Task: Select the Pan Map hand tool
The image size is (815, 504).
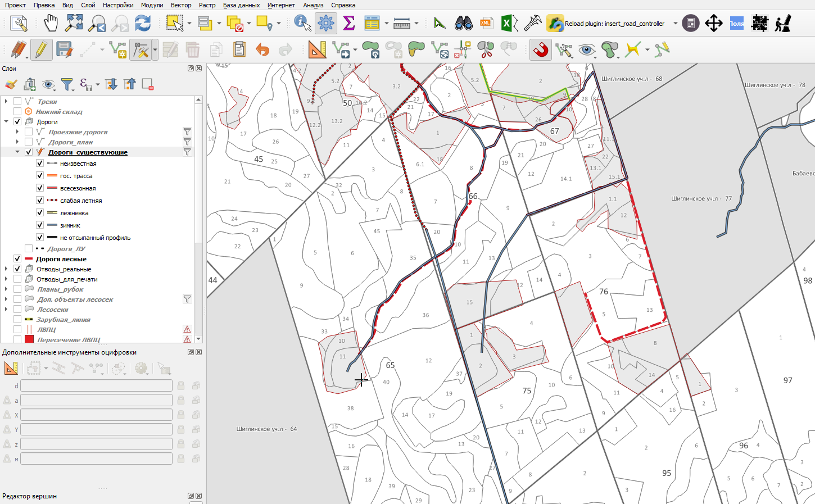Action: click(x=51, y=24)
